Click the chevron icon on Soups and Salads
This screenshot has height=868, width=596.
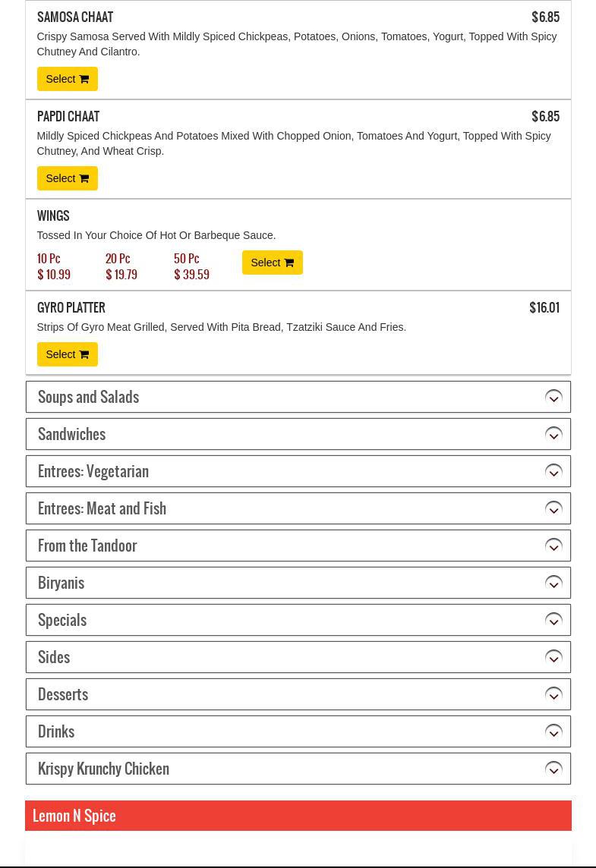click(x=553, y=398)
